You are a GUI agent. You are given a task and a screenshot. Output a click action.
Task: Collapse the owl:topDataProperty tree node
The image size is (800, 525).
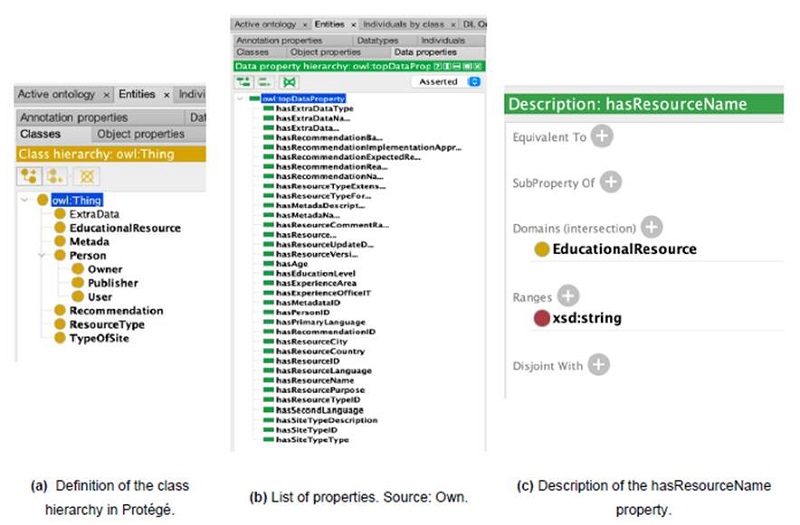(240, 98)
